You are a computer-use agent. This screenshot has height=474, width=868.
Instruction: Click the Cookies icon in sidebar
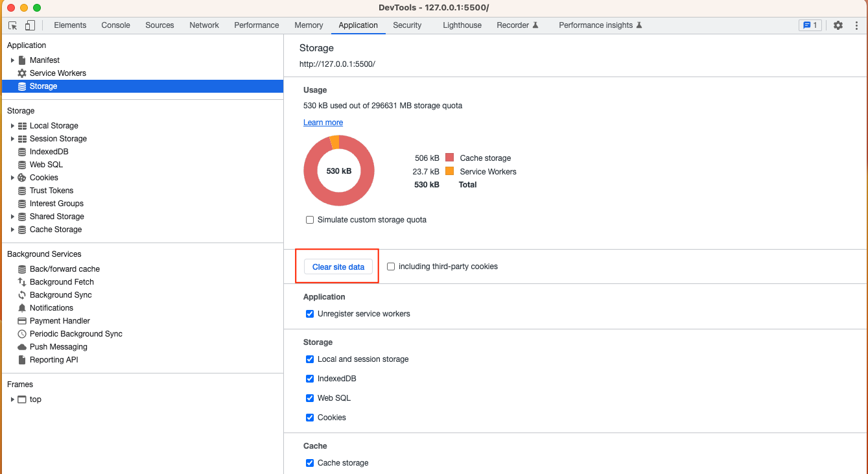(x=22, y=178)
